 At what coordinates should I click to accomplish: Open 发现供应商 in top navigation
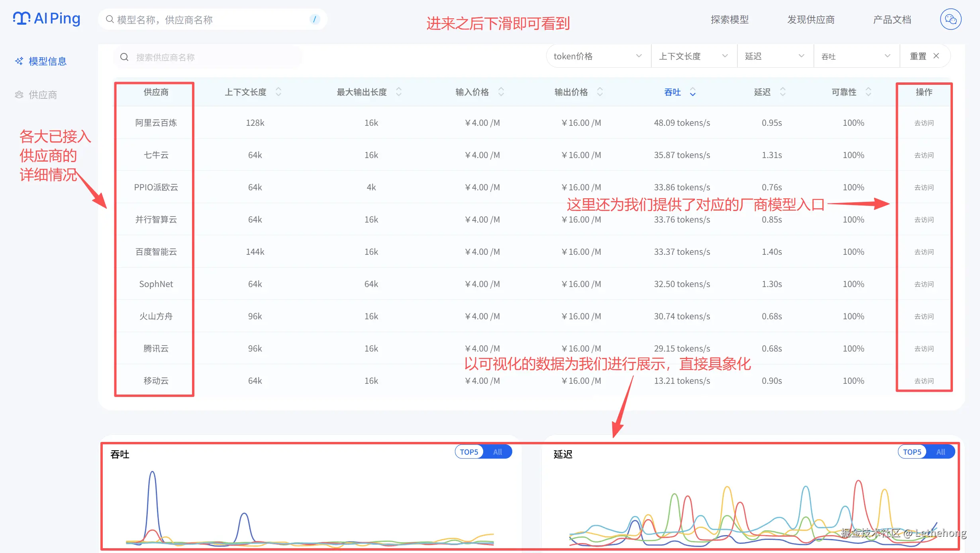coord(811,20)
